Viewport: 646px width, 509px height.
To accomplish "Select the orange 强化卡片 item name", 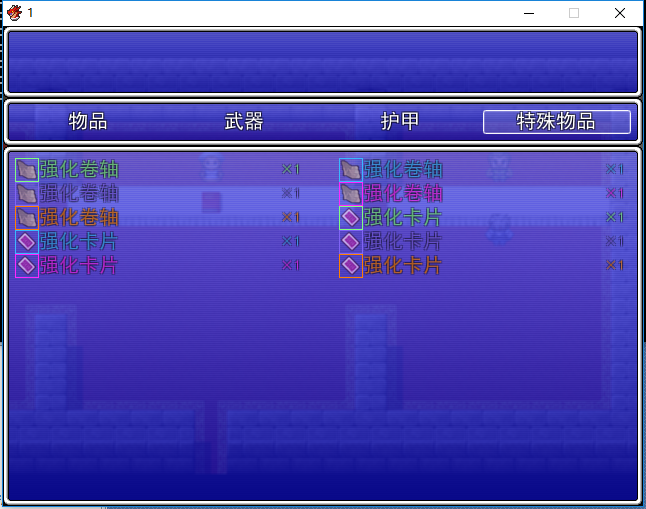I will click(x=403, y=266).
